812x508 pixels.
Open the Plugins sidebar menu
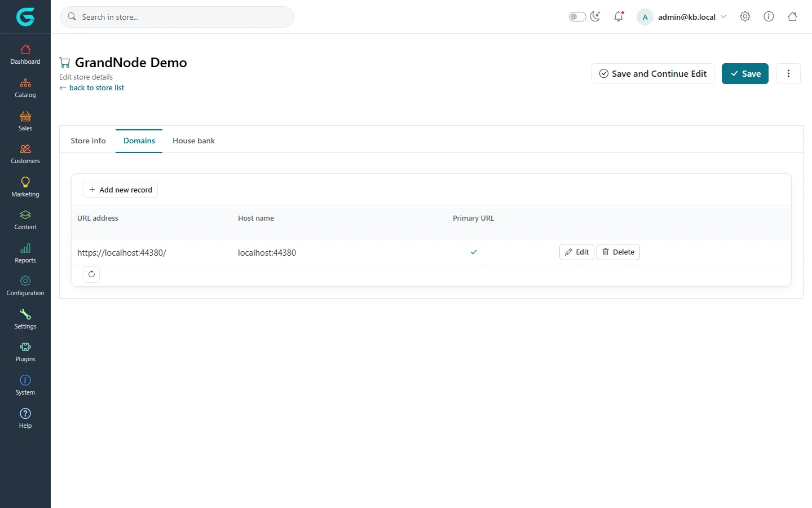click(25, 352)
